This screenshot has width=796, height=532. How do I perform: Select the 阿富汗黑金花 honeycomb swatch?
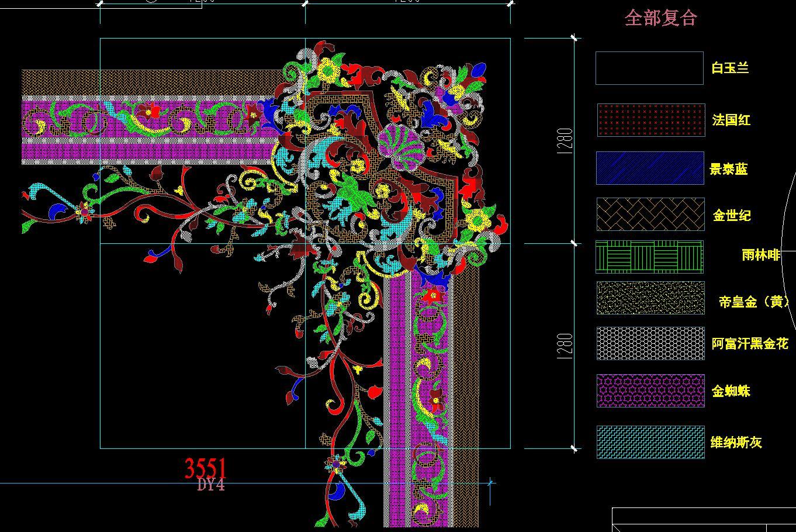click(650, 343)
